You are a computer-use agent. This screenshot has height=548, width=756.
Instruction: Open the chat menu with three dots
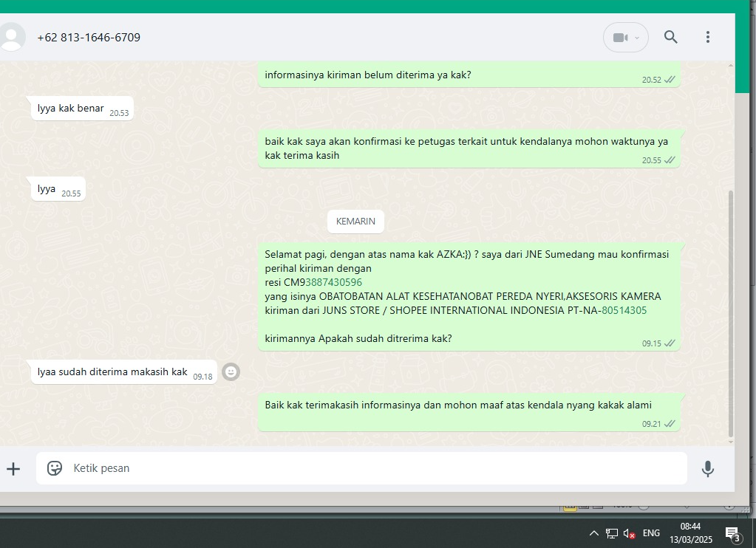[x=708, y=37]
